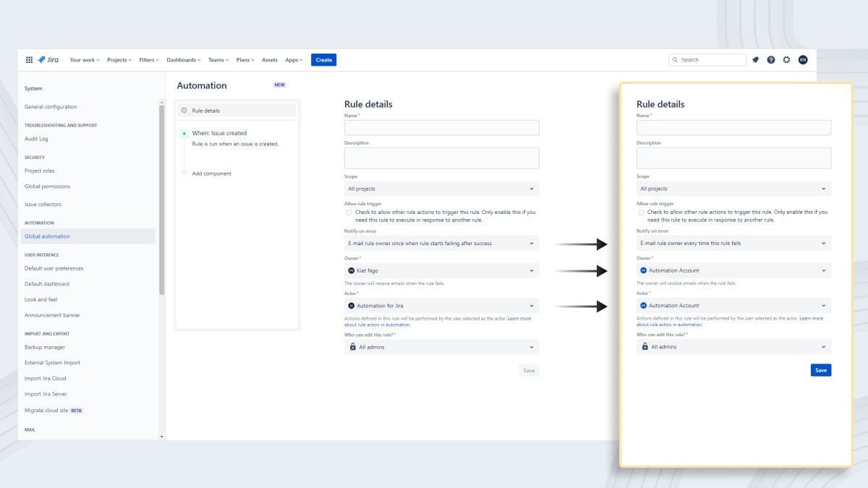Open Apps menu
Viewport: 868px width, 488px height.
coord(294,60)
